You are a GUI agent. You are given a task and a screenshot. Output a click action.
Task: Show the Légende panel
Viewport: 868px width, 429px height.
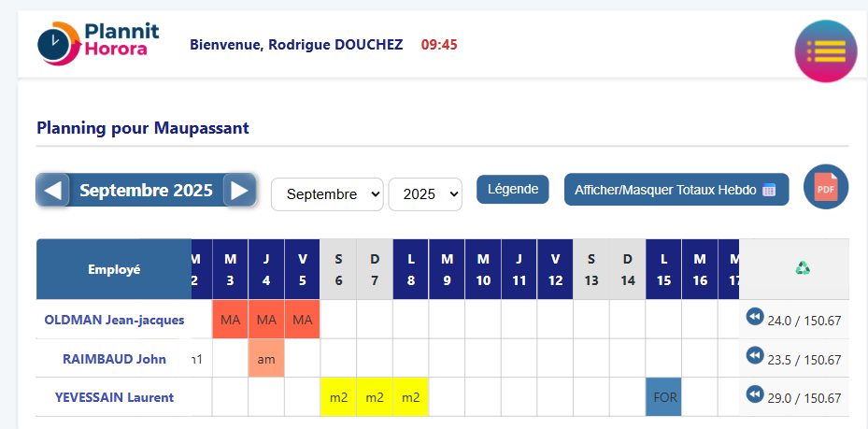[513, 189]
